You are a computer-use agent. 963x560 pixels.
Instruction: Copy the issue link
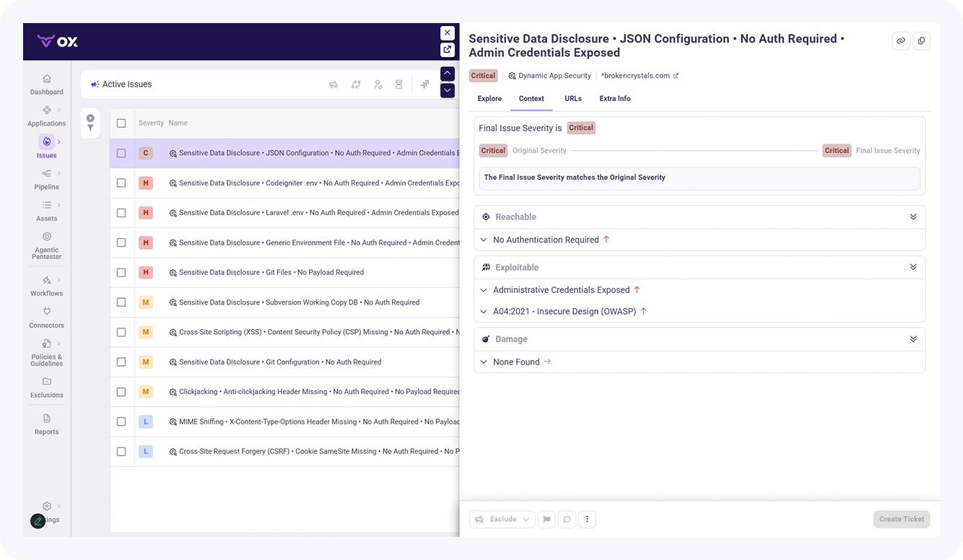[901, 41]
